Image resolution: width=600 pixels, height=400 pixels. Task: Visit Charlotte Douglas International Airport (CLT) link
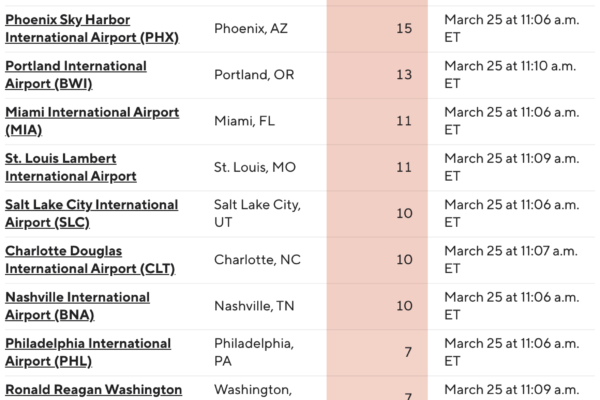(x=89, y=259)
